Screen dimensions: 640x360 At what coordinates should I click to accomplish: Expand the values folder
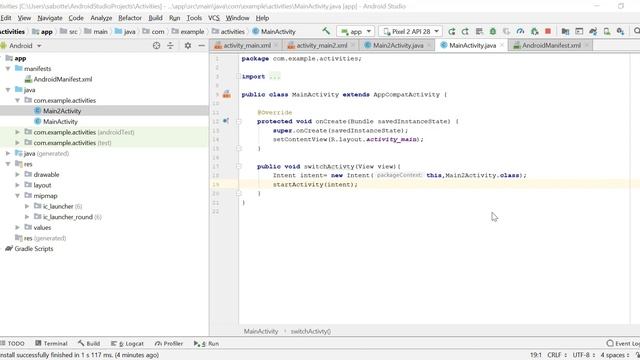[x=18, y=228]
